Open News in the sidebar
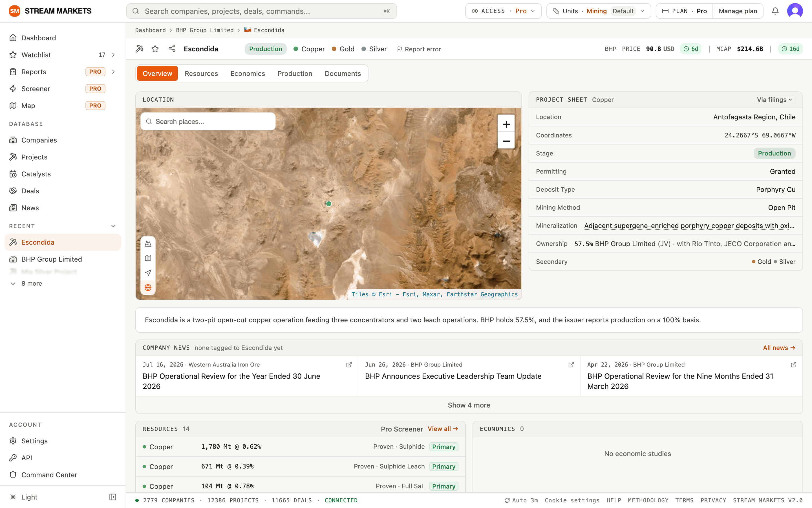The width and height of the screenshot is (812, 508). [x=63, y=208]
